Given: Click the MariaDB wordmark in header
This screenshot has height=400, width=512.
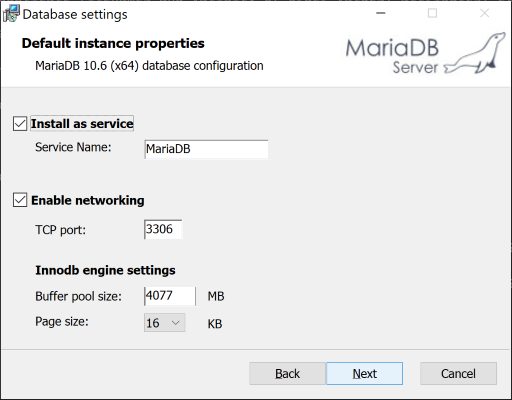Looking at the screenshot, I should 392,48.
